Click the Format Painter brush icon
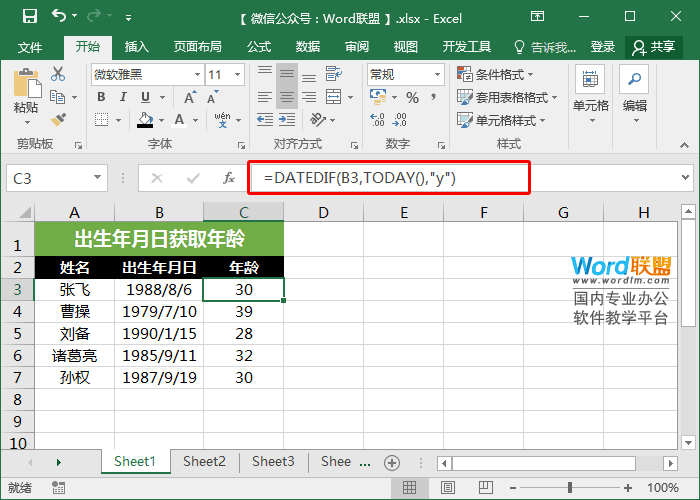 [58, 119]
